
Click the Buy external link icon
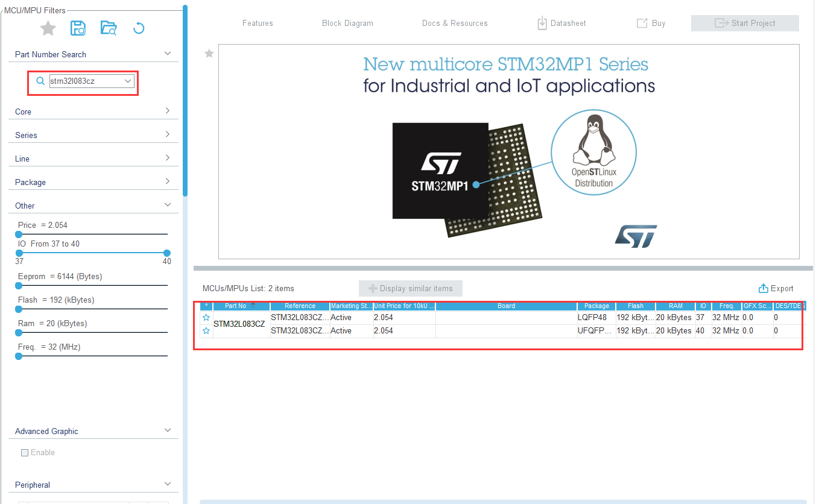(642, 23)
